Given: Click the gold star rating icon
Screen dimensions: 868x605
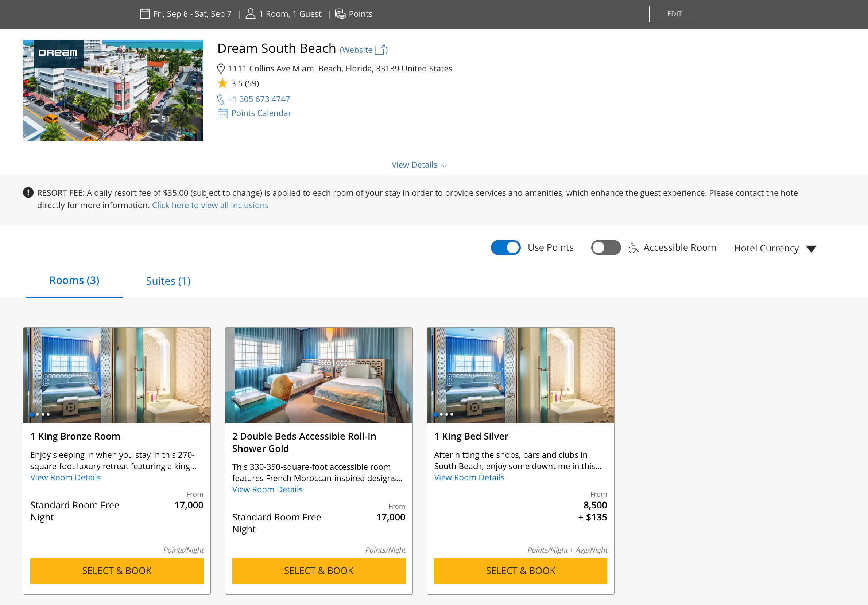Looking at the screenshot, I should [222, 83].
